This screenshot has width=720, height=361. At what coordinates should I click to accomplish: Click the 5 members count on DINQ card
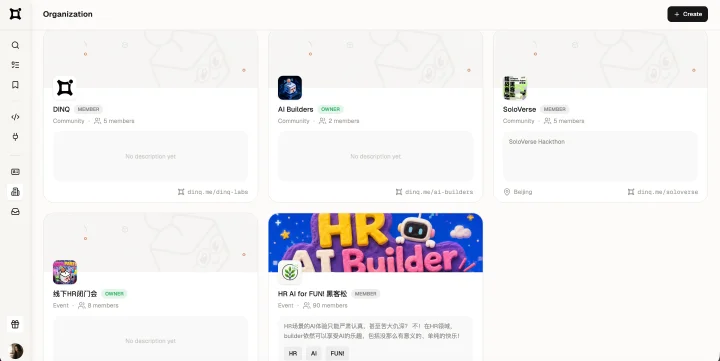[114, 121]
